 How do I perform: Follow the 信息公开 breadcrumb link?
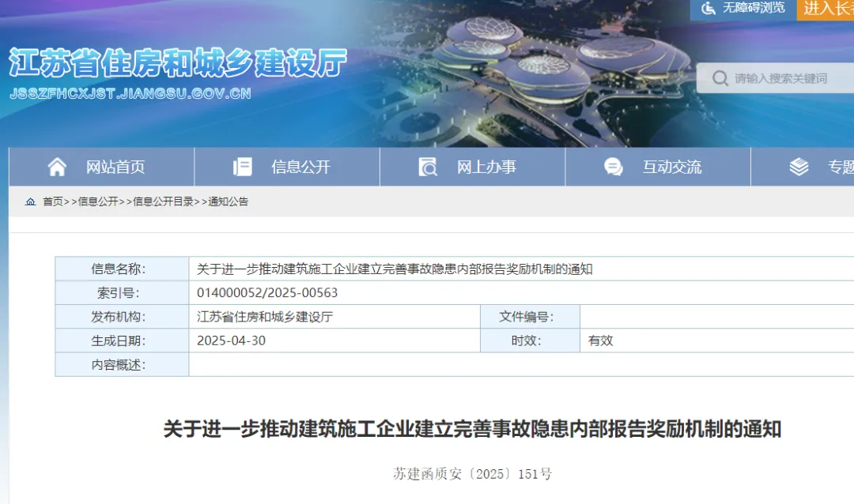[98, 201]
